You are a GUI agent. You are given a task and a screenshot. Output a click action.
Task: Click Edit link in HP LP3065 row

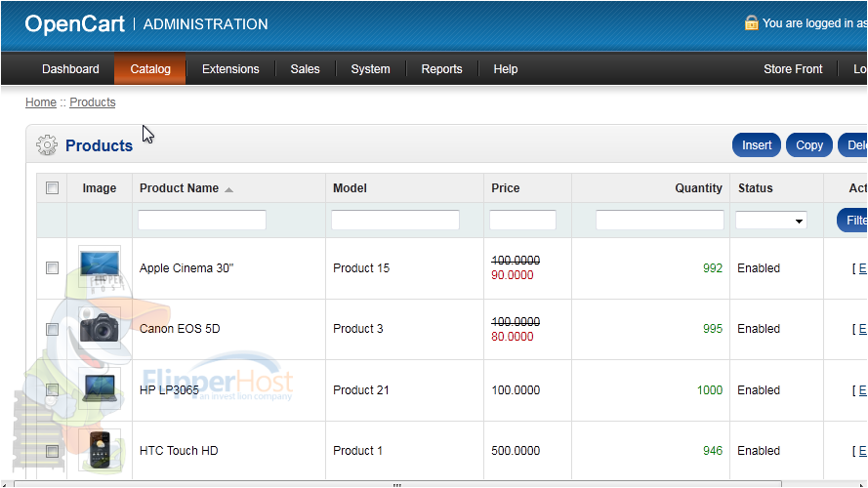(862, 390)
